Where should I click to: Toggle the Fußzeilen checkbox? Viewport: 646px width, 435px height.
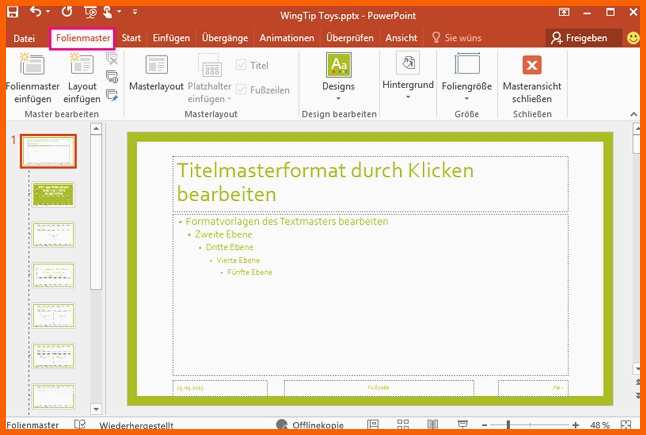coord(262,90)
